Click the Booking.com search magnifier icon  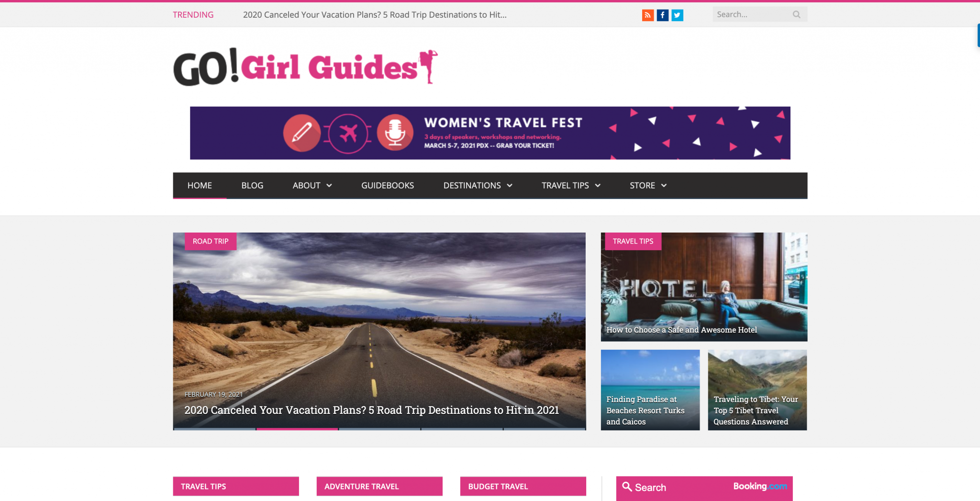tap(627, 487)
